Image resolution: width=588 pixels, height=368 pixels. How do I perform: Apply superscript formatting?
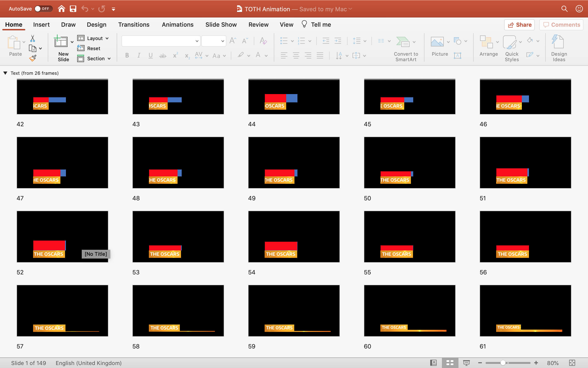[175, 56]
